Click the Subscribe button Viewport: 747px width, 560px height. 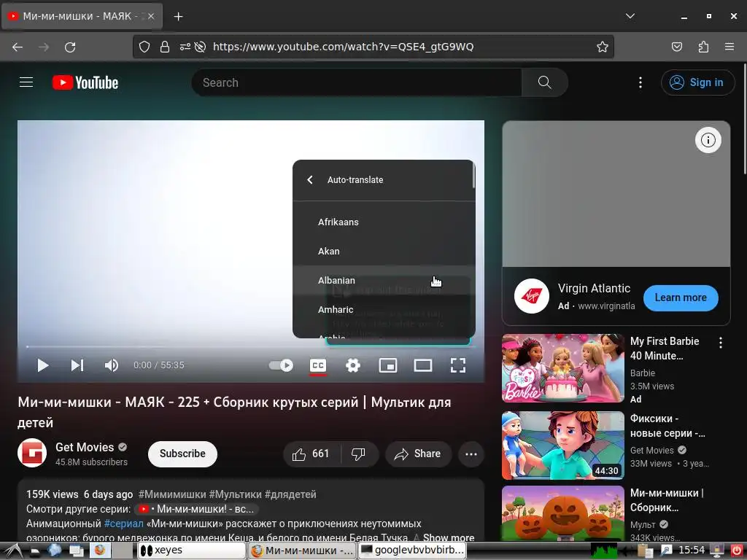[182, 454]
